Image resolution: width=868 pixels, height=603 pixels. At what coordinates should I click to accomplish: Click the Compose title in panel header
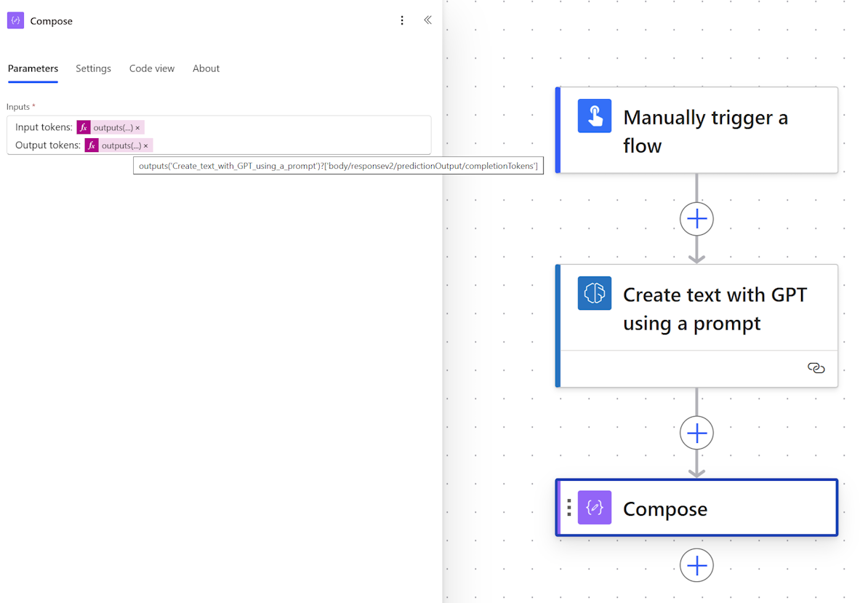tap(51, 21)
